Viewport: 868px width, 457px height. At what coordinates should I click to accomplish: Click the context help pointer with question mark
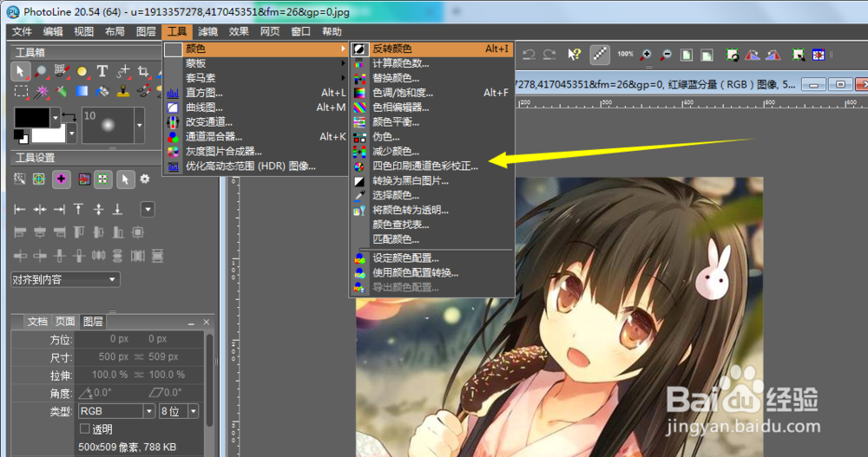click(574, 55)
